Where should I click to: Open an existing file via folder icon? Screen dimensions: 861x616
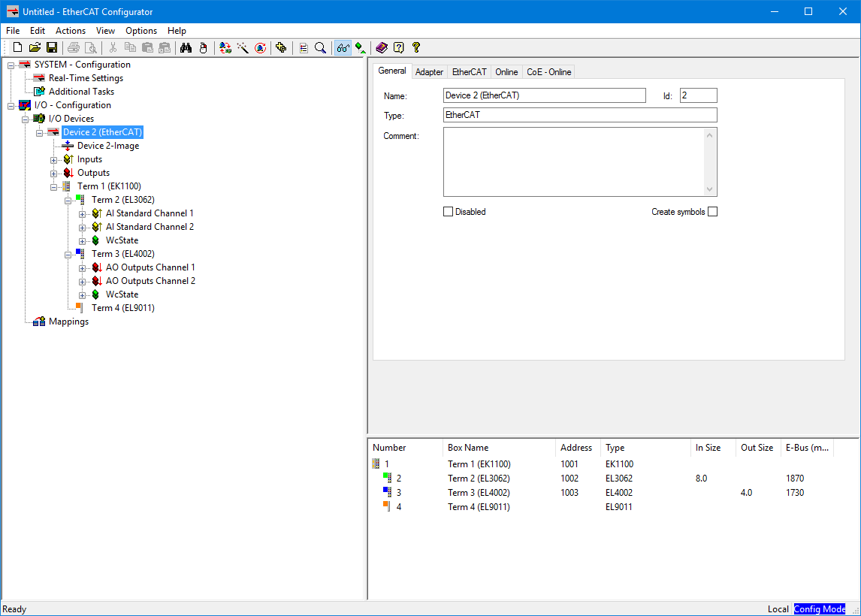coord(35,48)
